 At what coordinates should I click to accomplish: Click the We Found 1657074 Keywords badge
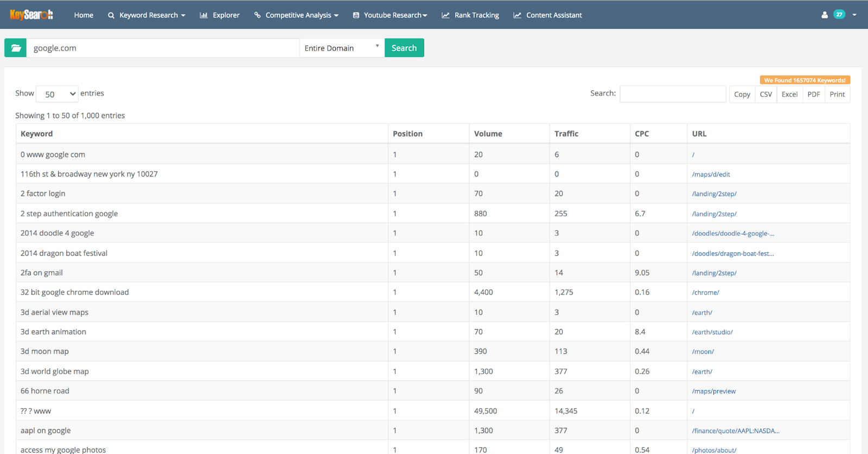click(805, 80)
